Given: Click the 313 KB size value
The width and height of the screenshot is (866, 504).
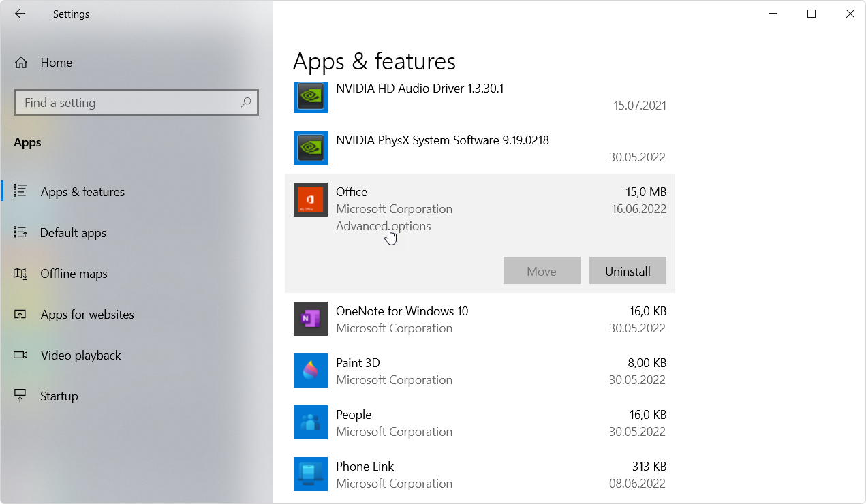Looking at the screenshot, I should [649, 467].
